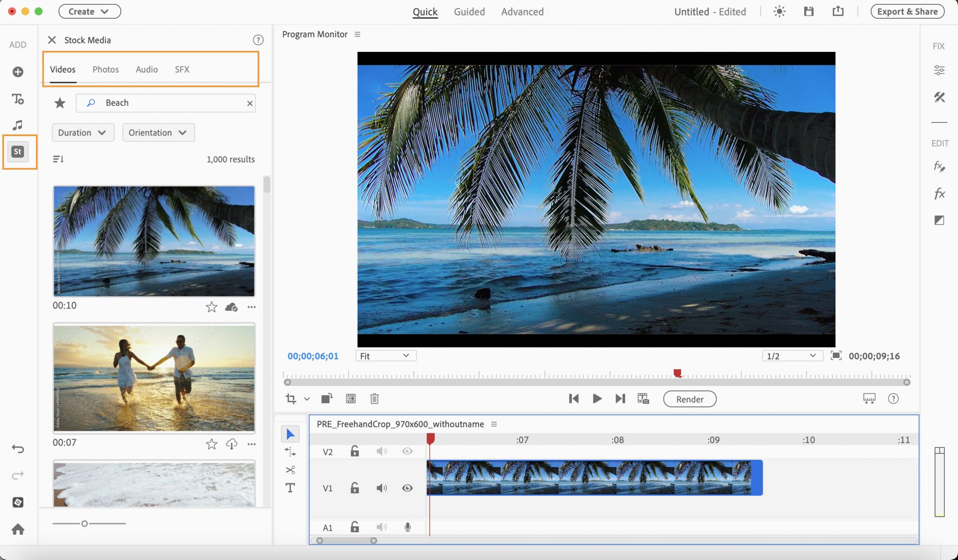Open the Titles text tool in sidebar

click(18, 99)
